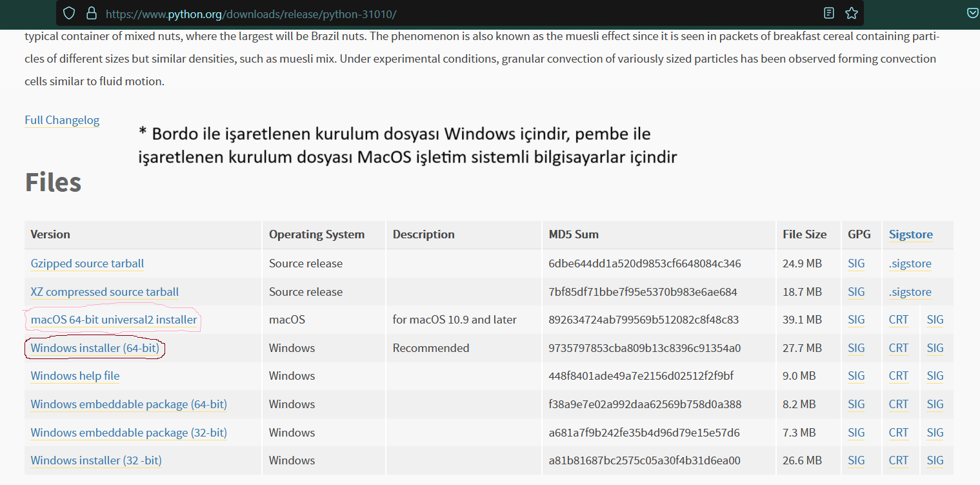Download Windows installer (32 -bit)
Screen dimensions: 980x485
[x=96, y=460]
